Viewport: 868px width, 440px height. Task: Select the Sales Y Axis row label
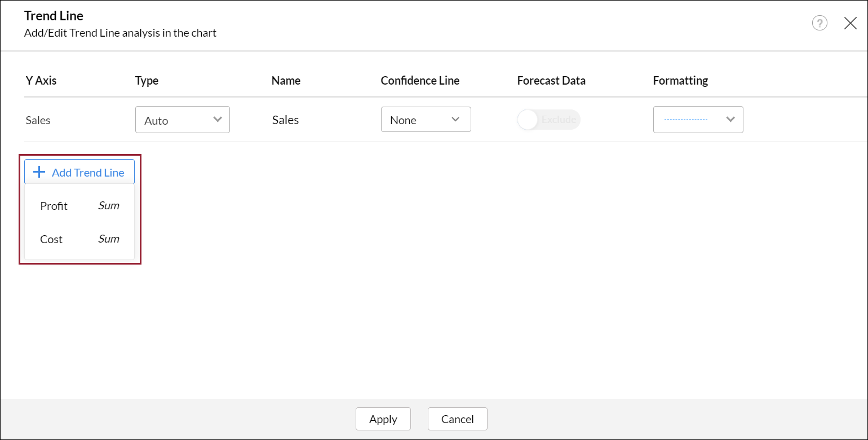[x=38, y=120]
